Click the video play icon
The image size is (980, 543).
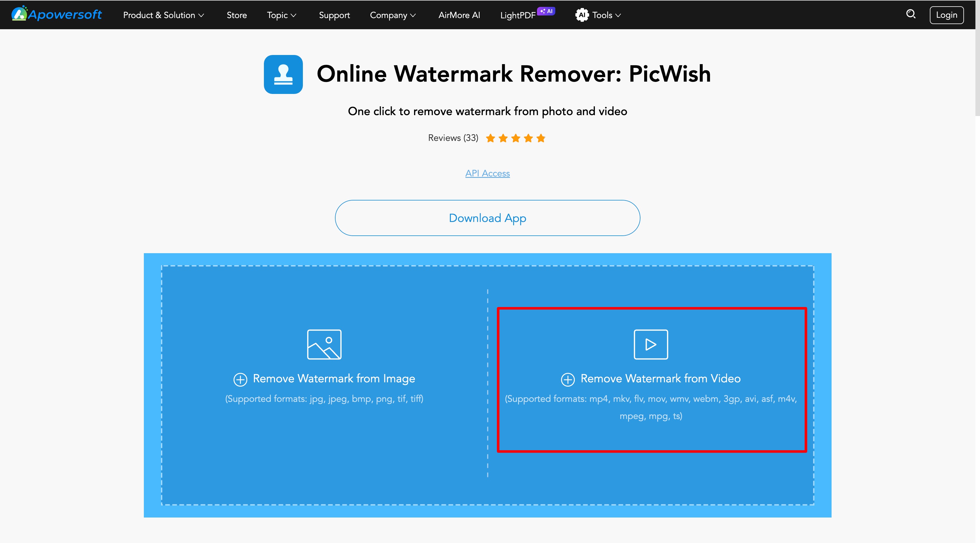click(x=651, y=344)
